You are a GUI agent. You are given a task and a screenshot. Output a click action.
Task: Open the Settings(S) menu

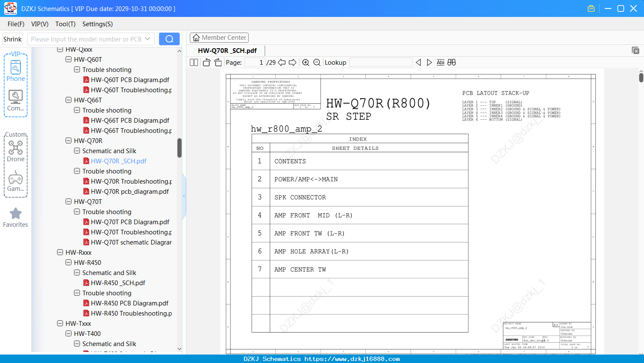click(98, 24)
